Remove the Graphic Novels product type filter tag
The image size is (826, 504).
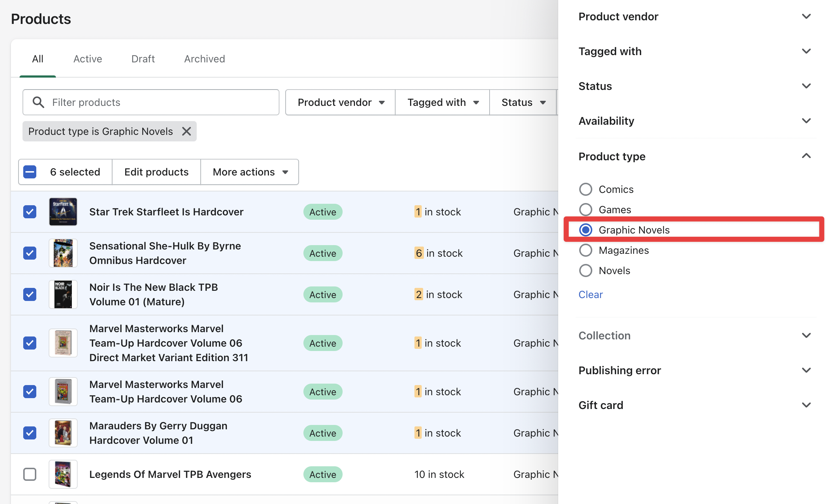[x=187, y=131]
